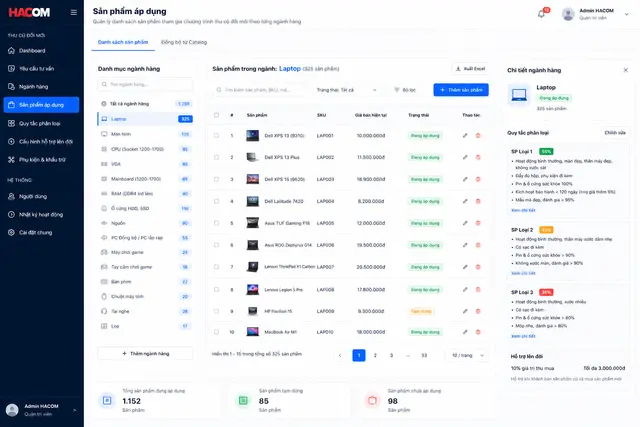This screenshot has width=640, height=427.
Task: Click Thêm ngành hàng button
Action: (145, 354)
